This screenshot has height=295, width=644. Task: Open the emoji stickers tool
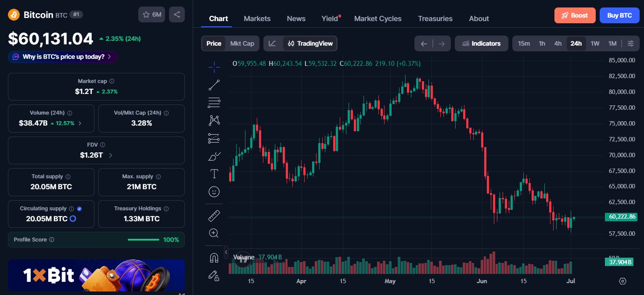pyautogui.click(x=214, y=192)
